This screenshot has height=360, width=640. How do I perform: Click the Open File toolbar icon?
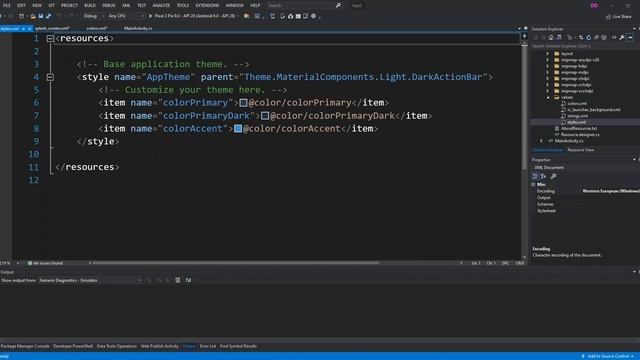pos(33,16)
